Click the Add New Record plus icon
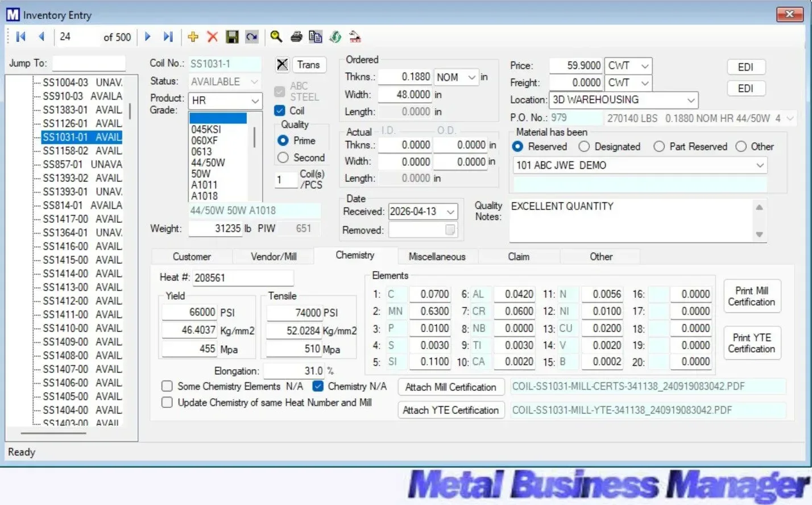 tap(193, 36)
